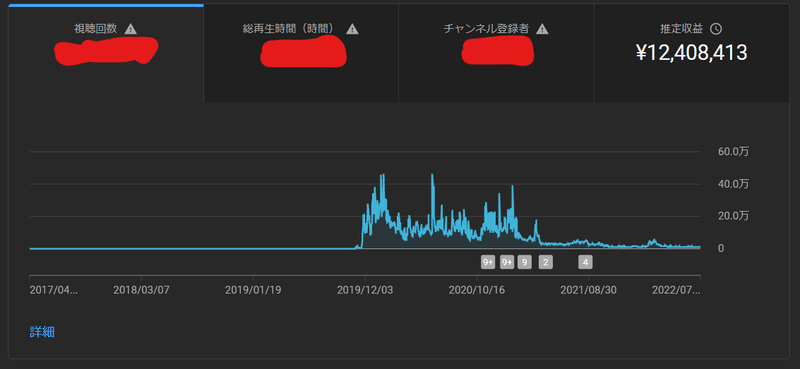This screenshot has height=369, width=800.
Task: Click clock icon beside 推定収益
Action: (x=716, y=29)
